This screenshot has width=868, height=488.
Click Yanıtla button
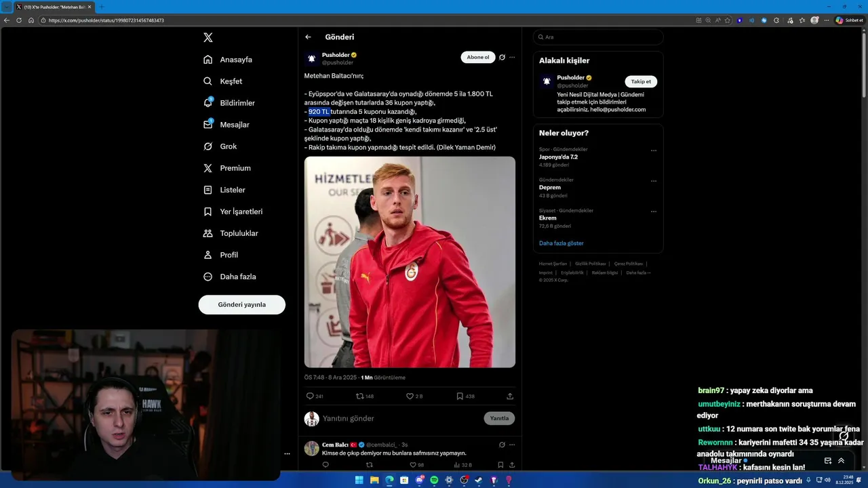point(499,418)
